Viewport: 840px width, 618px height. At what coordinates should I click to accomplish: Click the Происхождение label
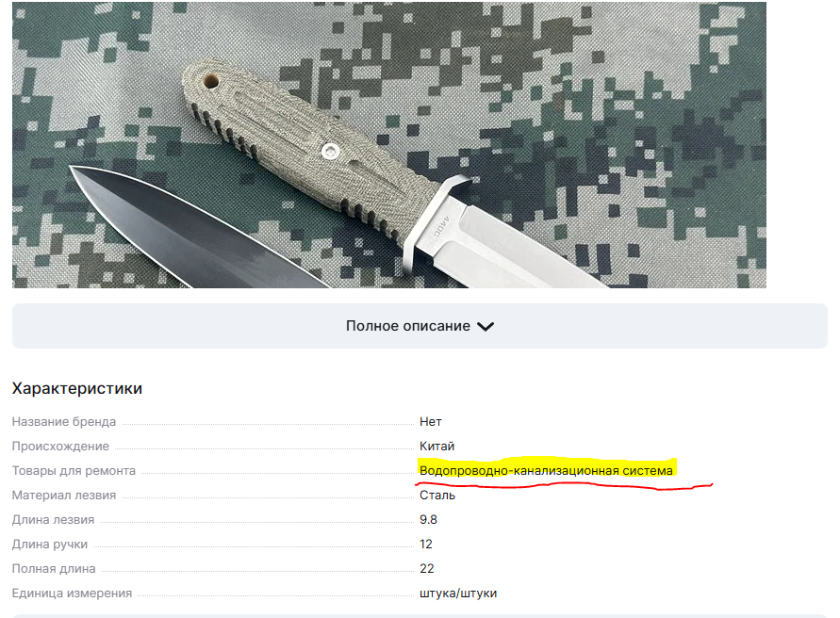[60, 447]
